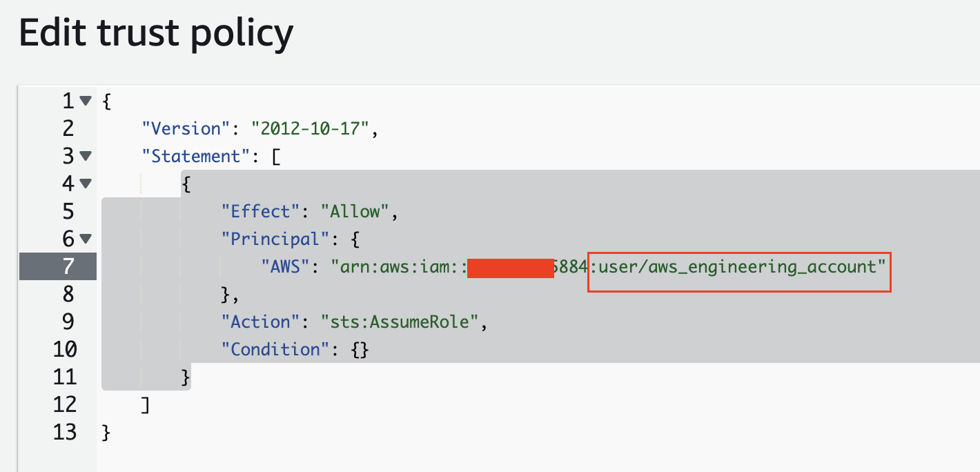Screen dimensions: 980x472
Task: Place cursor on "sts:AssumeRole" action value
Action: (400, 322)
